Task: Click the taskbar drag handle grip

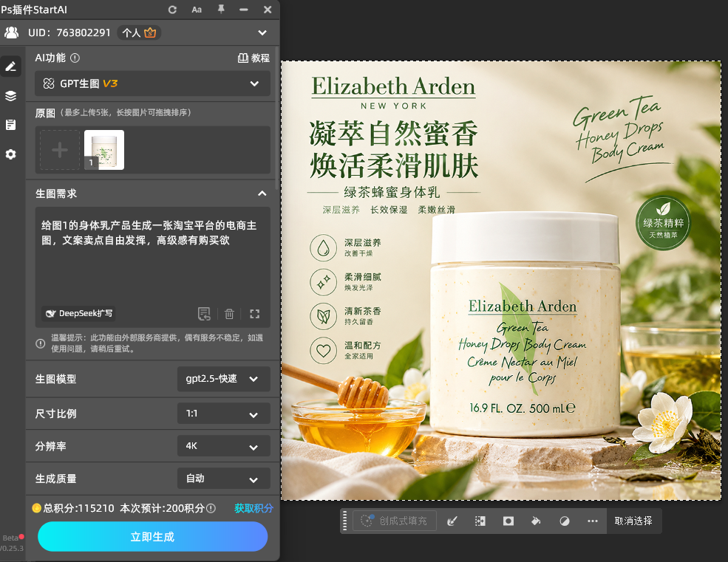Action: point(344,521)
